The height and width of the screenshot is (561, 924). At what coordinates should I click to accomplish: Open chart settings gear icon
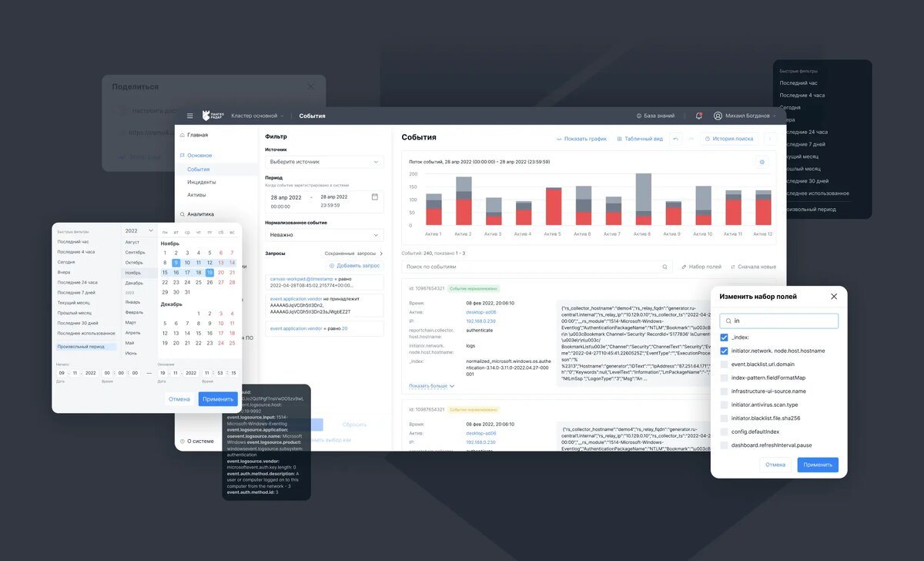[762, 162]
